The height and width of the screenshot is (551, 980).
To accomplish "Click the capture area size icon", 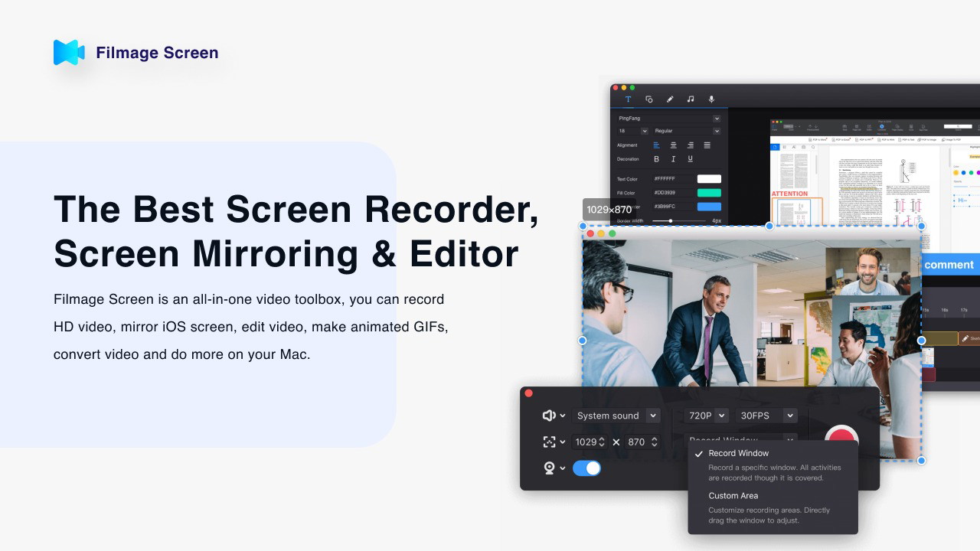I will (549, 442).
